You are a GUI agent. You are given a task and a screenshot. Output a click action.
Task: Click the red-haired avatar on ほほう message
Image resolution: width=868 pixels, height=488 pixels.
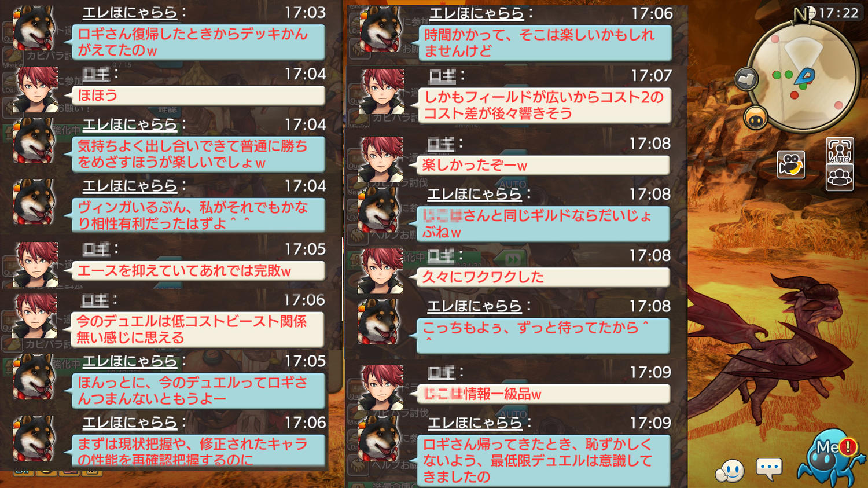[x=36, y=89]
